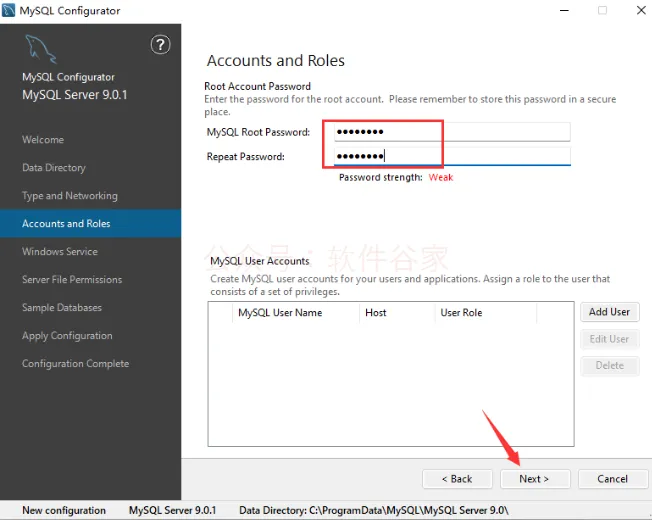Viewport: 652px width, 520px height.
Task: Go back with the Back button
Action: pos(457,479)
